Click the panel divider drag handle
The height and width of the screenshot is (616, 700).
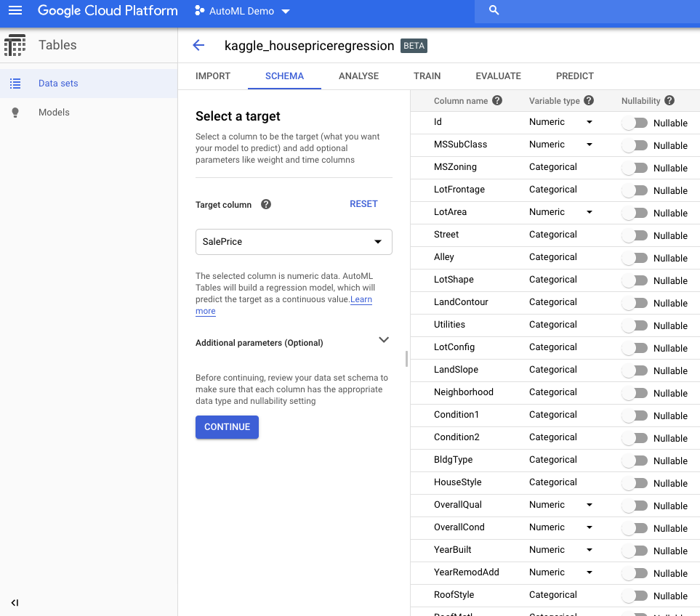coord(406,359)
